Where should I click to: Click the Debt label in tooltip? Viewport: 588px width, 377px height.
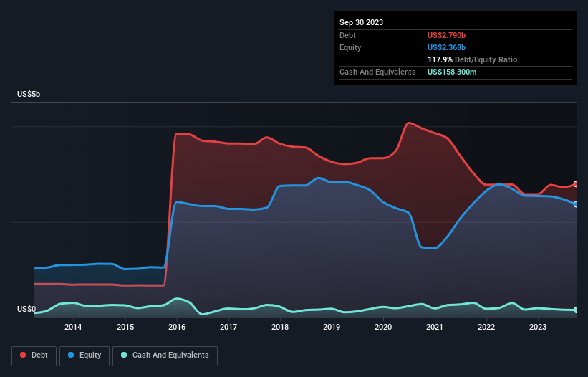click(x=347, y=35)
